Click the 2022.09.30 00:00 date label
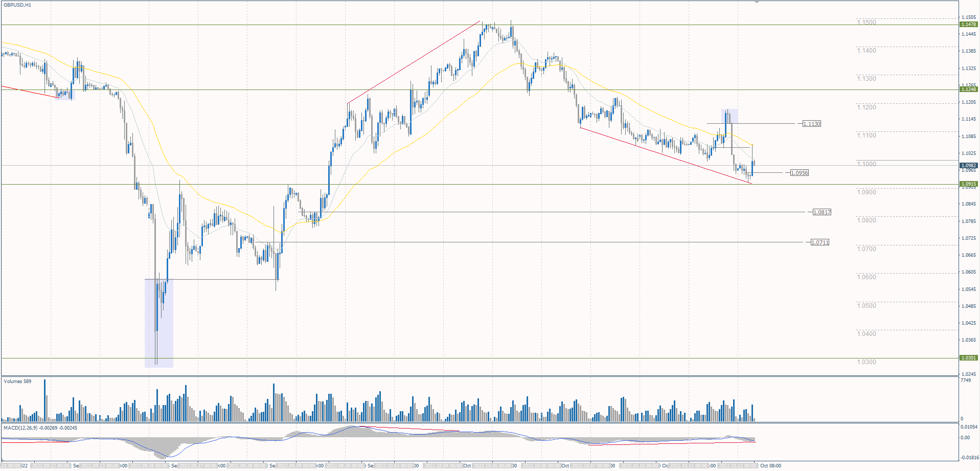The height and width of the screenshot is (471, 980). [345, 466]
